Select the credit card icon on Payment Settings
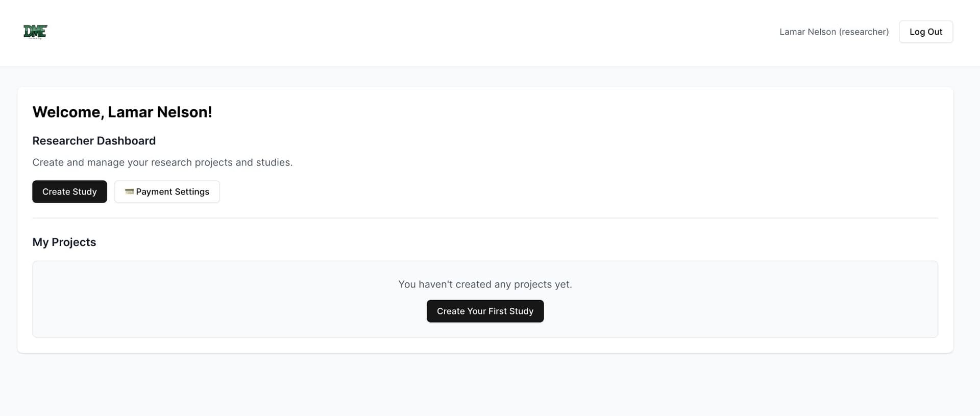This screenshot has width=980, height=416. (129, 191)
